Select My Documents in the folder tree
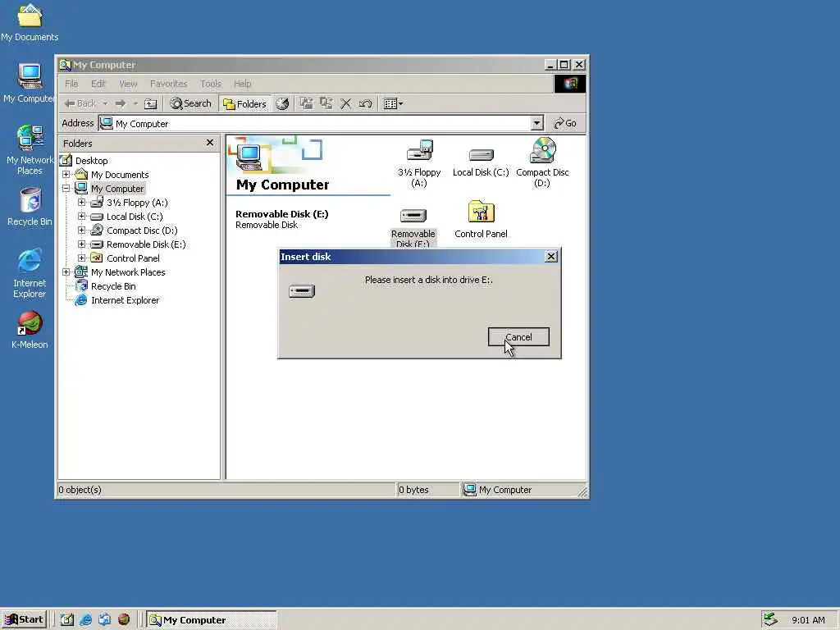 pyautogui.click(x=120, y=175)
